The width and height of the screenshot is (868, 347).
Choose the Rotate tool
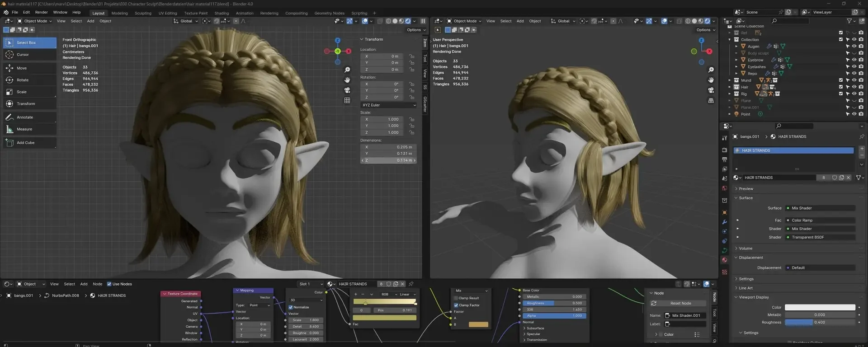[23, 80]
